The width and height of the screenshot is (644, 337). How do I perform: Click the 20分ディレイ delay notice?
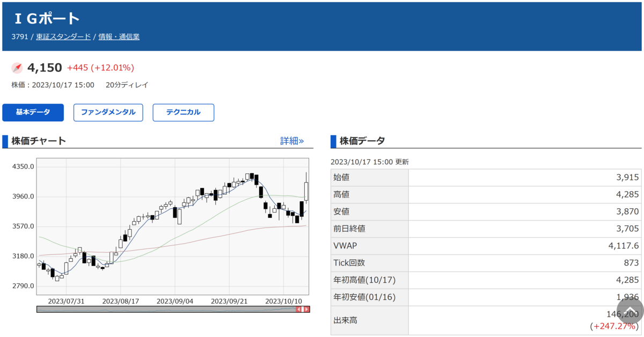point(127,85)
